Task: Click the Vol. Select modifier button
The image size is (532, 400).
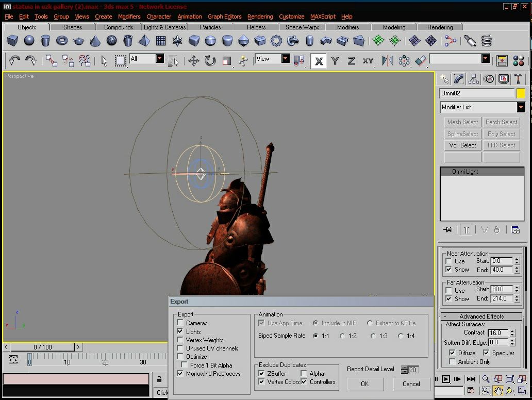Action: 463,145
